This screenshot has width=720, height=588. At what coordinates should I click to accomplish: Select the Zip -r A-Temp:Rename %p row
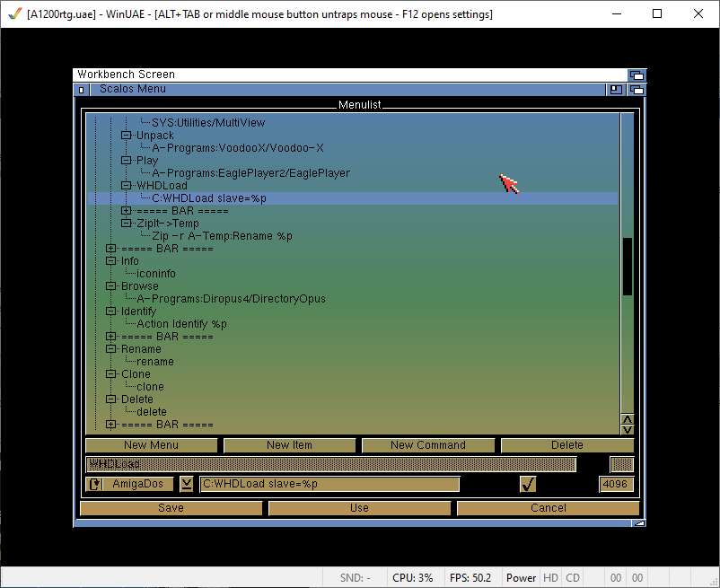(x=353, y=236)
